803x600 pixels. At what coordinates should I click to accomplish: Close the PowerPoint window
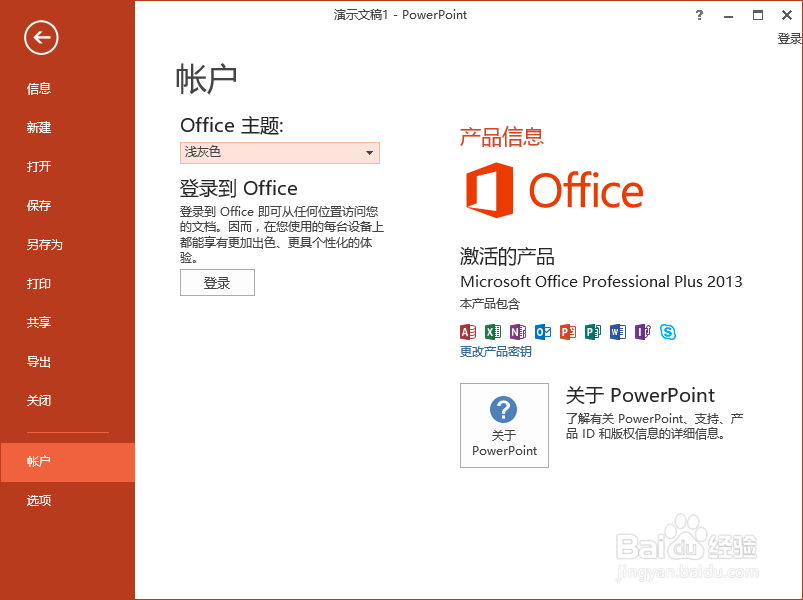coord(787,15)
